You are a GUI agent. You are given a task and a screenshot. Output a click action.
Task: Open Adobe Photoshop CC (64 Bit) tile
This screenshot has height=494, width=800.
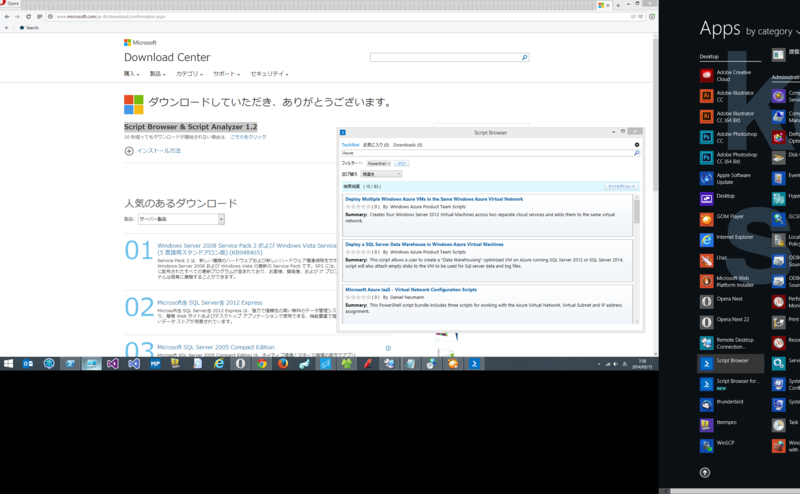(x=729, y=158)
